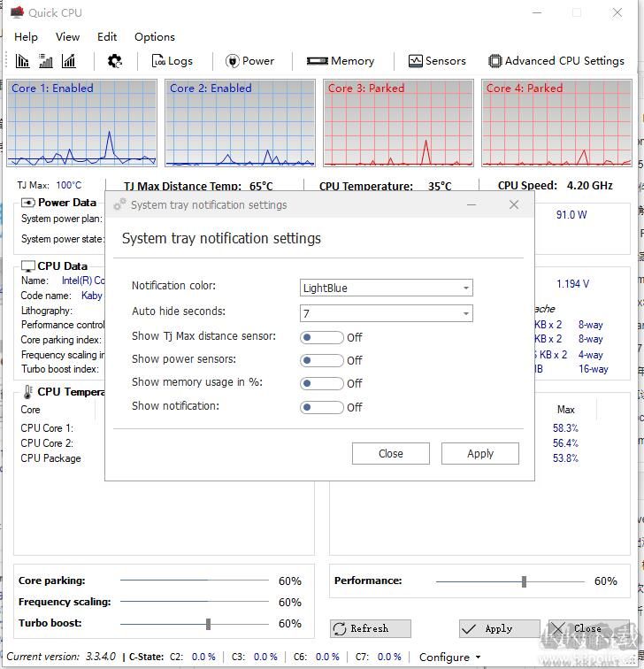
Task: Click the Power Data section icon
Action: (x=28, y=203)
